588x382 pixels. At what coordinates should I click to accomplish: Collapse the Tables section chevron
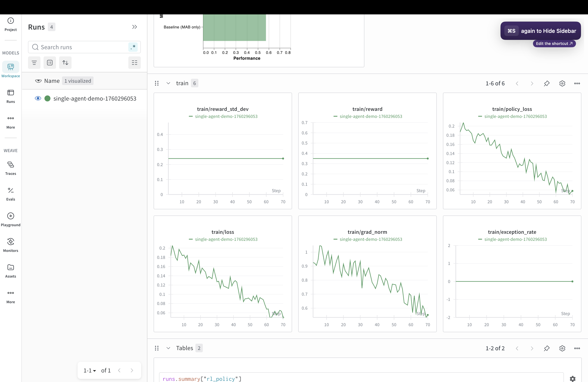pyautogui.click(x=168, y=348)
